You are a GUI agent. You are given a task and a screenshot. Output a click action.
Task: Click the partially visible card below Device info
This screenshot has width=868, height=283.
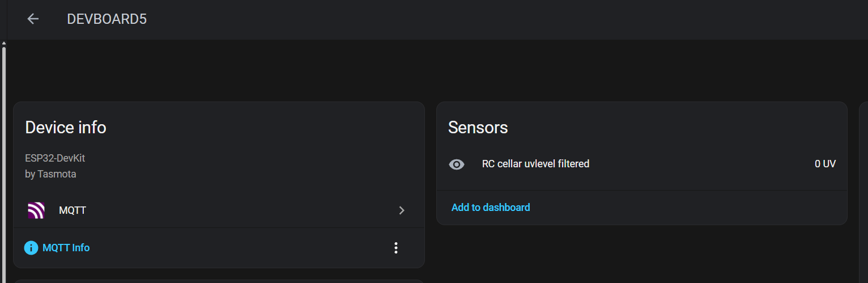[219, 281]
